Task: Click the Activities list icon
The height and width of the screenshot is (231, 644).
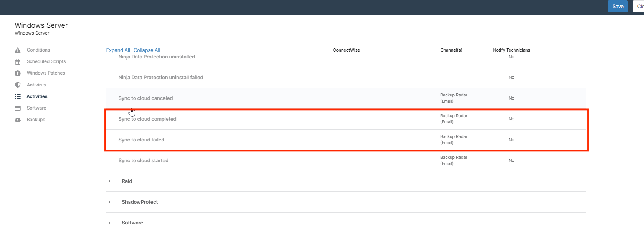Action: [18, 96]
